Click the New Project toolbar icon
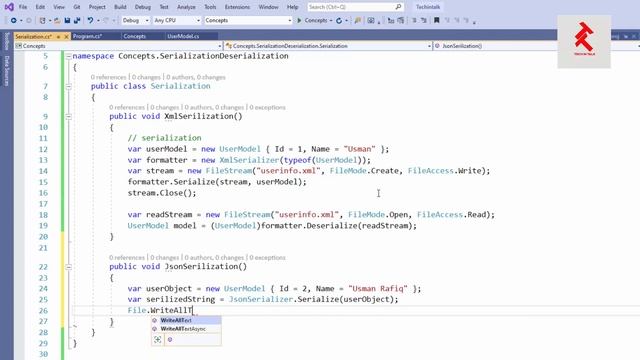Viewport: 640px width, 360px height. pyautogui.click(x=42, y=20)
